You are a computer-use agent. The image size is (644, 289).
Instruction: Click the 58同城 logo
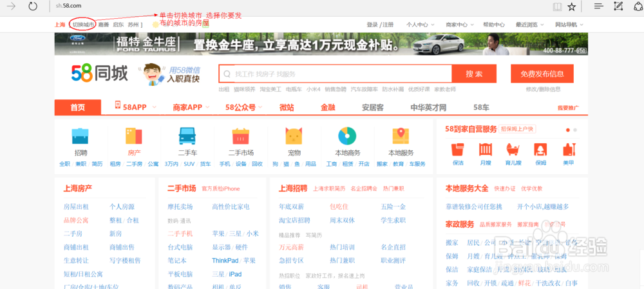[x=99, y=74]
